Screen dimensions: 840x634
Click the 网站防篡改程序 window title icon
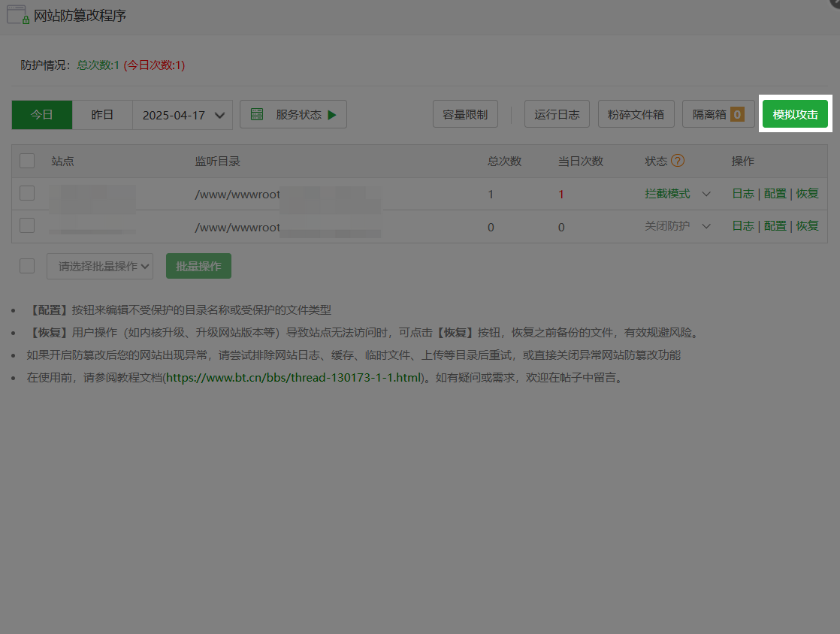(17, 15)
